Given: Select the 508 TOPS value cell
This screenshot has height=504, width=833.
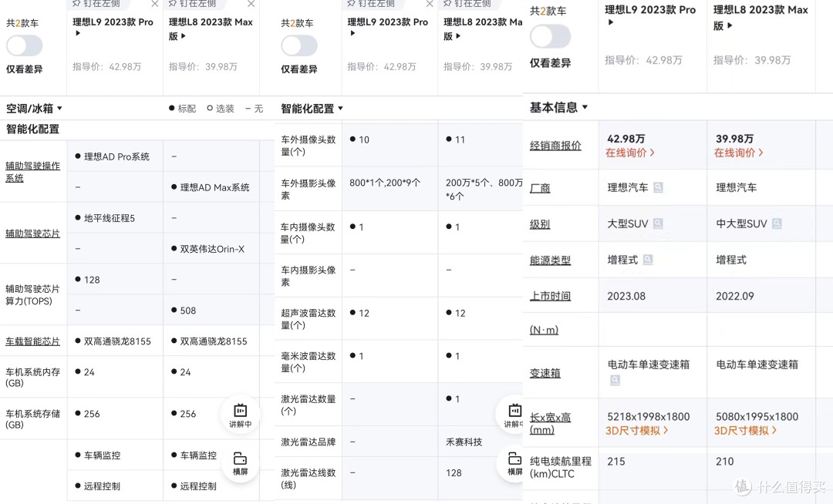Looking at the screenshot, I should (x=211, y=311).
